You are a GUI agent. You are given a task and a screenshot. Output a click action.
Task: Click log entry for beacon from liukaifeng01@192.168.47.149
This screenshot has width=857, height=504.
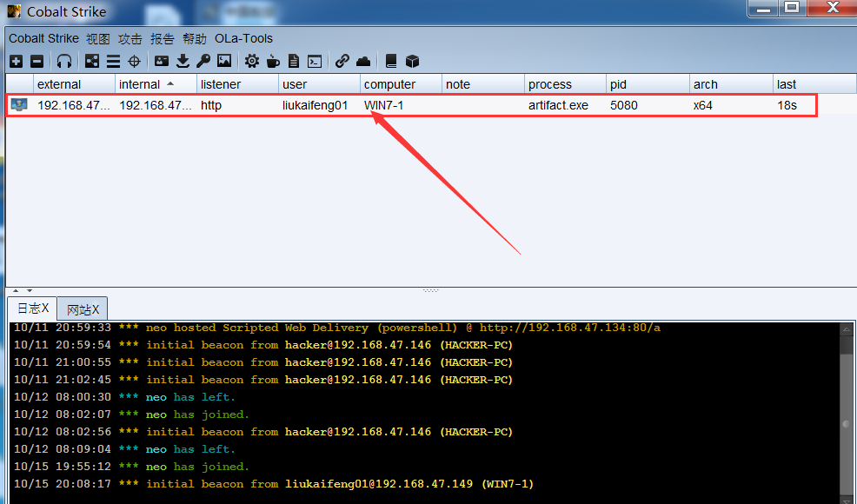coord(274,484)
